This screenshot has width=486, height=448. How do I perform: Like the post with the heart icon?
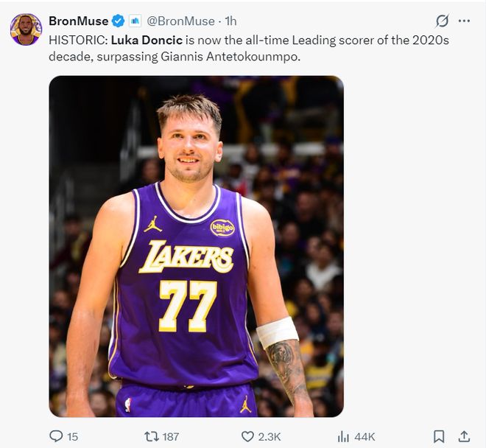[x=247, y=436]
